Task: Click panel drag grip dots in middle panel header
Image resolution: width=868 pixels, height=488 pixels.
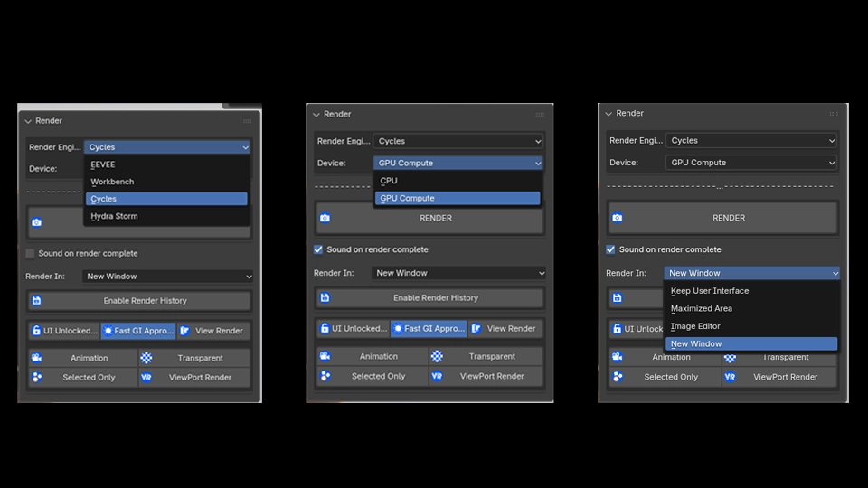Action: (540, 115)
